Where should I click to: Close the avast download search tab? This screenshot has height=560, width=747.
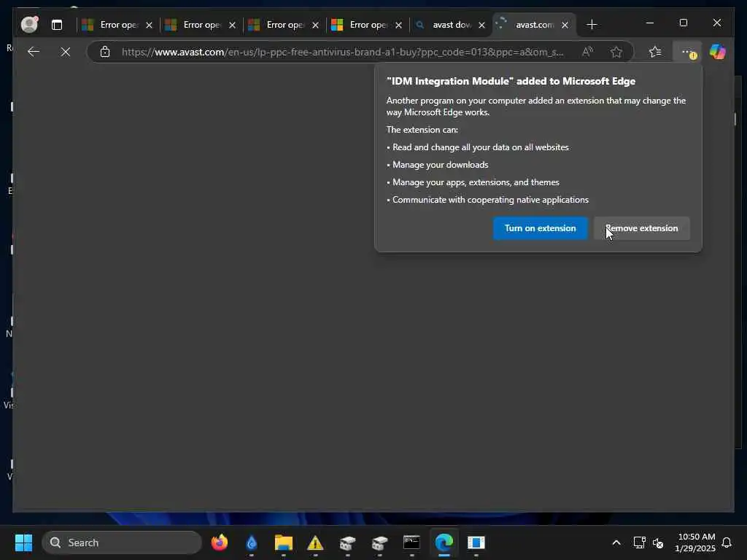(x=481, y=25)
